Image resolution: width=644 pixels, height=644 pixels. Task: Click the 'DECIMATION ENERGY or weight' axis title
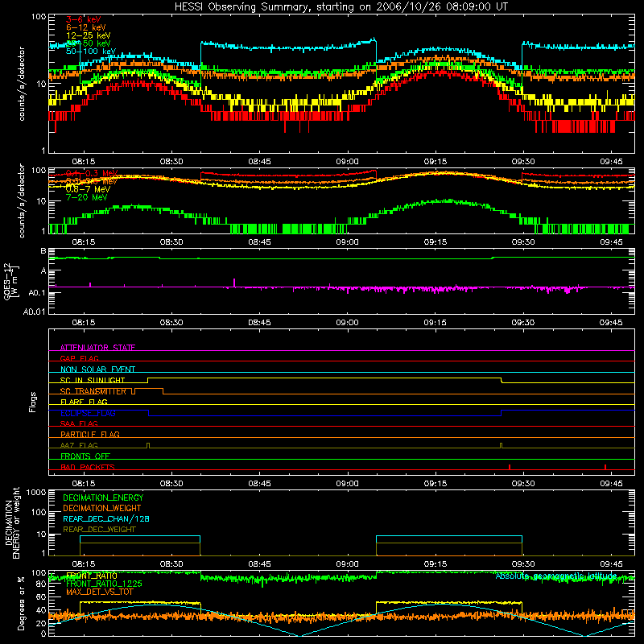point(12,522)
